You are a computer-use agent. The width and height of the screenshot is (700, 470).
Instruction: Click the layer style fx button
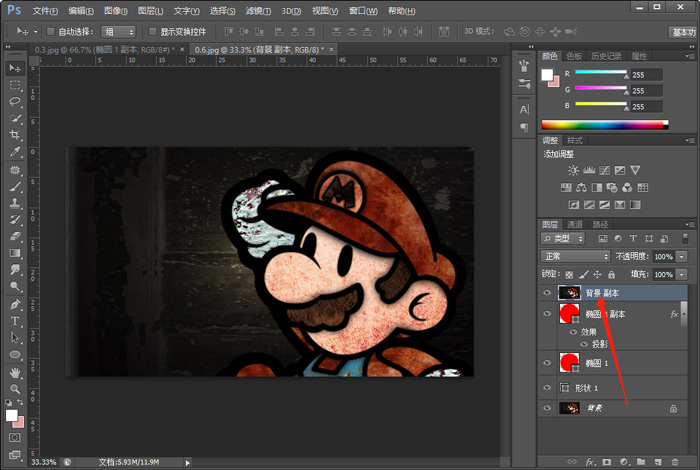(x=589, y=462)
